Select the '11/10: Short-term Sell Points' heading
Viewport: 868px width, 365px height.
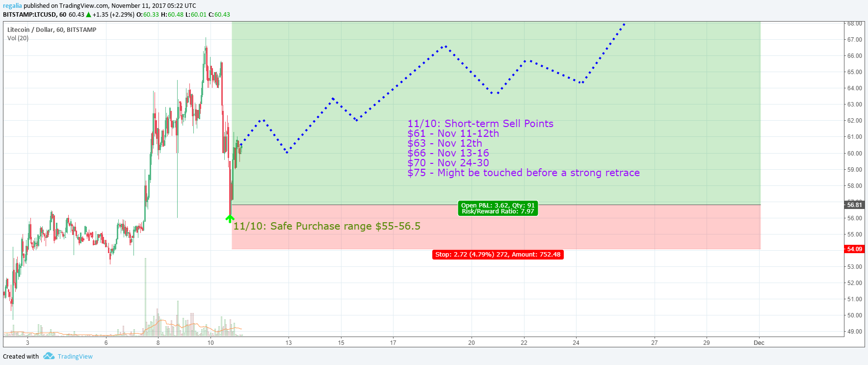[480, 124]
